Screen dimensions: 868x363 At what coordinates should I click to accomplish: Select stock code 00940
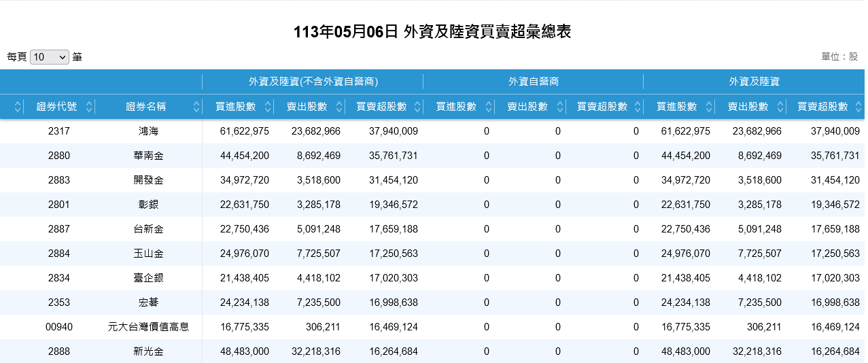[x=59, y=327]
